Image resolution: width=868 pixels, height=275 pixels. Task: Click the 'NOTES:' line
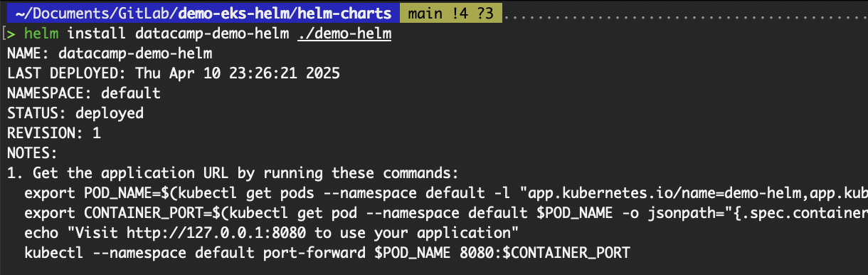(33, 153)
